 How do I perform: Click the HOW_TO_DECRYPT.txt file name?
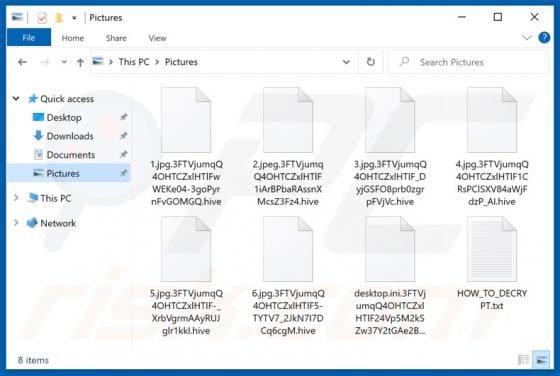click(492, 299)
